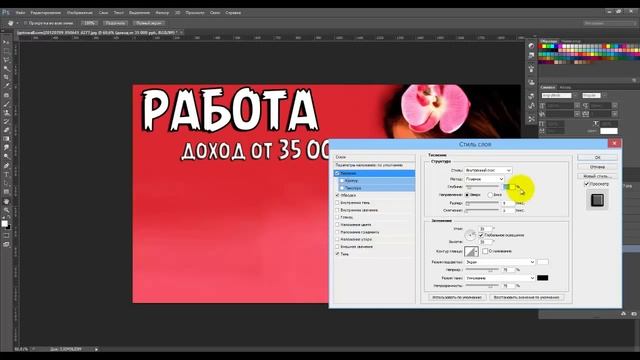This screenshot has width=640, height=360.
Task: Enable the Внутренняя тень checkbox
Action: click(x=337, y=203)
